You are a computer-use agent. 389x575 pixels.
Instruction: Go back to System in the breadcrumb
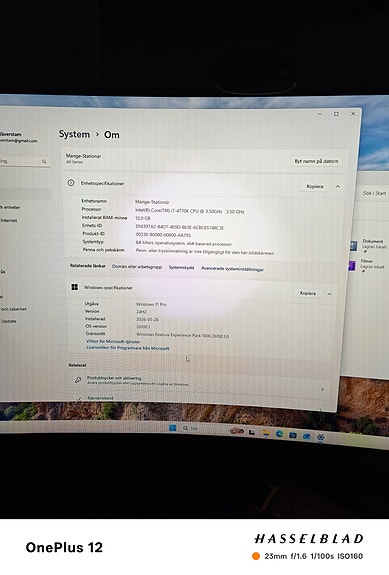[x=74, y=134]
